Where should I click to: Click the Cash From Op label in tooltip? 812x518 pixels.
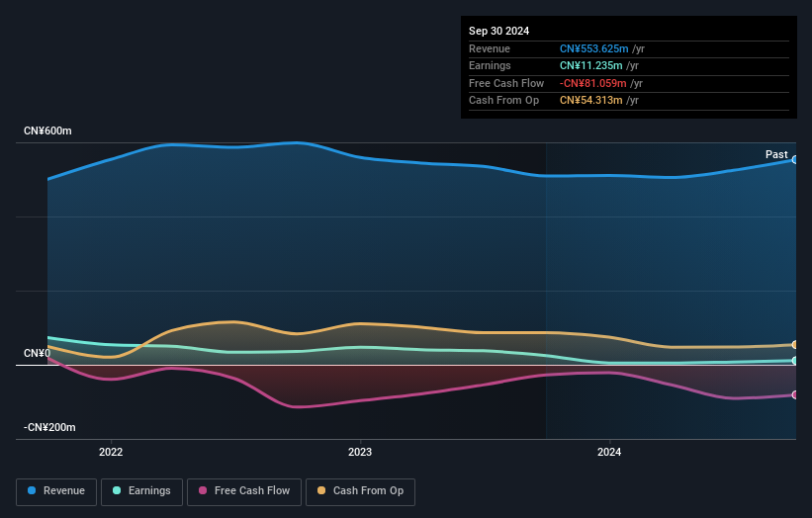click(503, 101)
